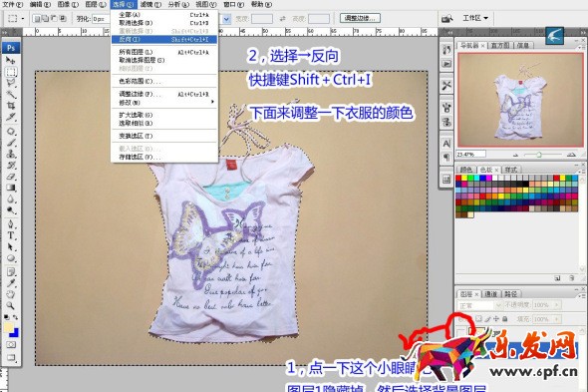The height and width of the screenshot is (392, 588).
Task: Select the Move tool in toolbox
Action: (x=11, y=60)
